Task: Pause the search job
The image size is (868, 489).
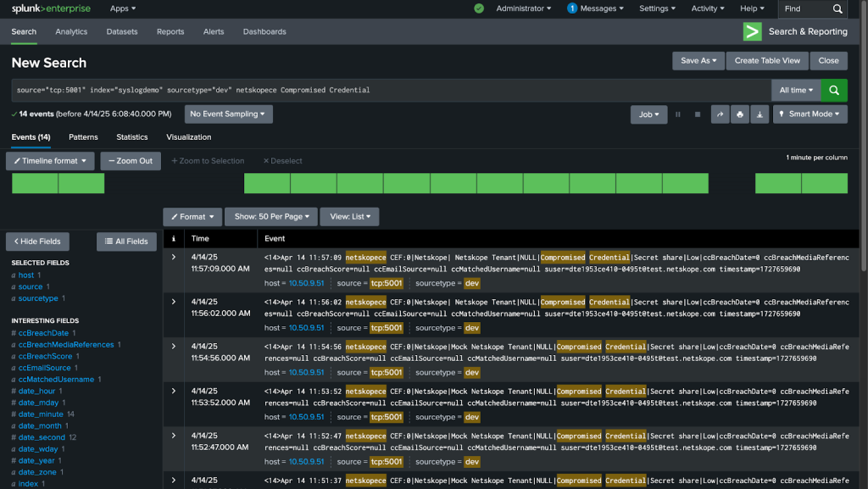Action: pyautogui.click(x=677, y=114)
